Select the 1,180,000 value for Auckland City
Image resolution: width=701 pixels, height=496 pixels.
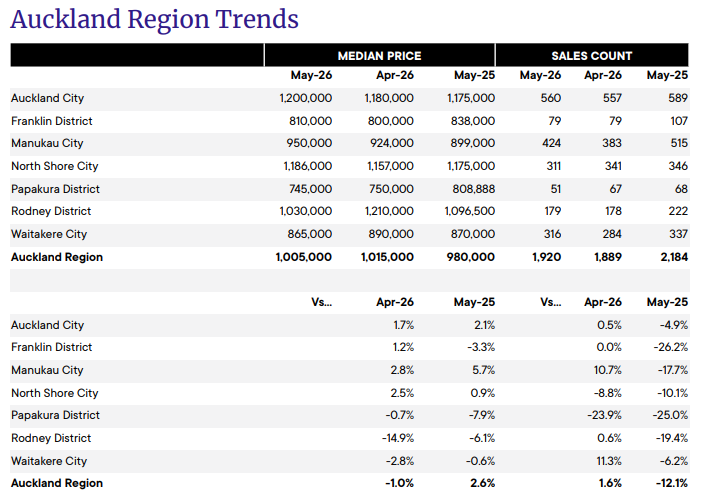point(389,98)
